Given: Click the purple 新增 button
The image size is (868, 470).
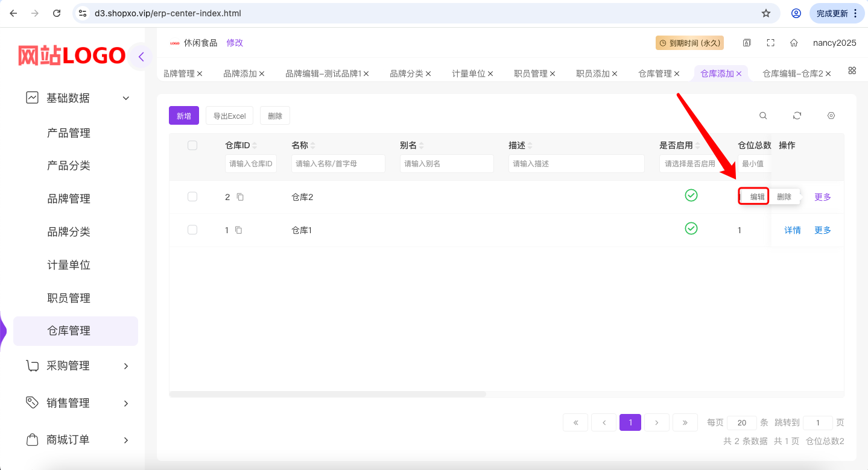Looking at the screenshot, I should [x=184, y=116].
